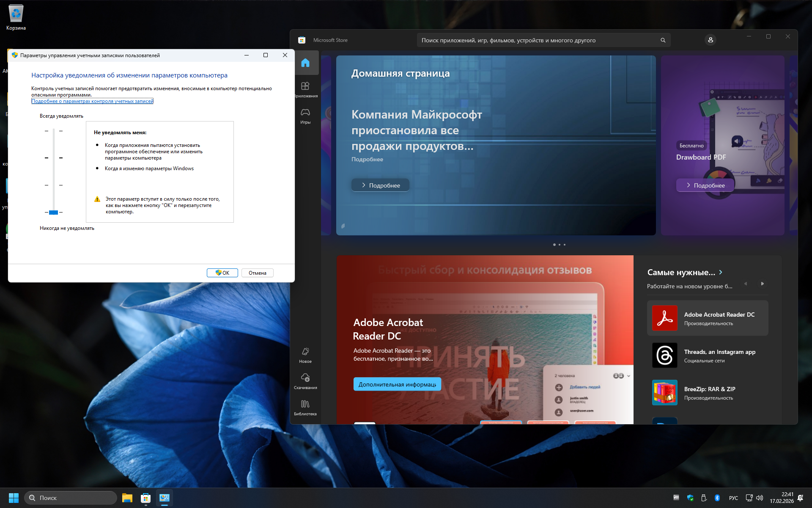Expand the 'Самые нужные' section chevron
Screen dimensions: 812x508
[x=721, y=272]
